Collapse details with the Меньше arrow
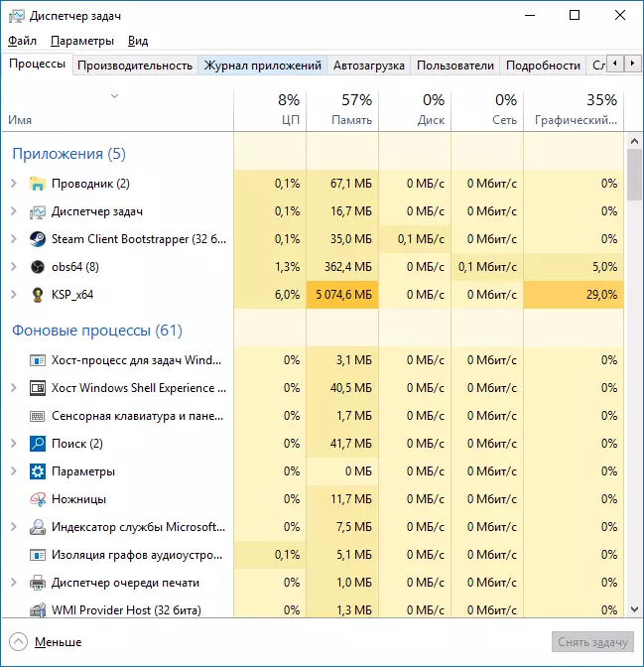 pos(18,641)
